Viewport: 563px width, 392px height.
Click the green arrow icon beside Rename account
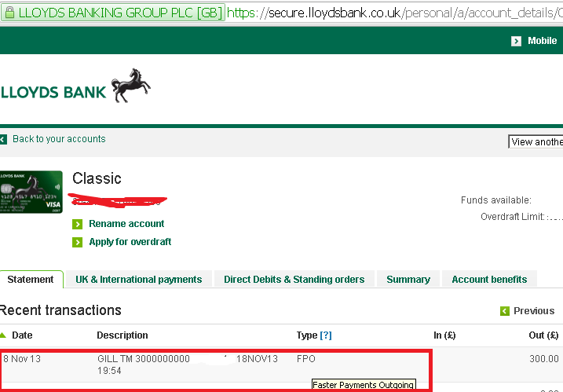click(77, 224)
